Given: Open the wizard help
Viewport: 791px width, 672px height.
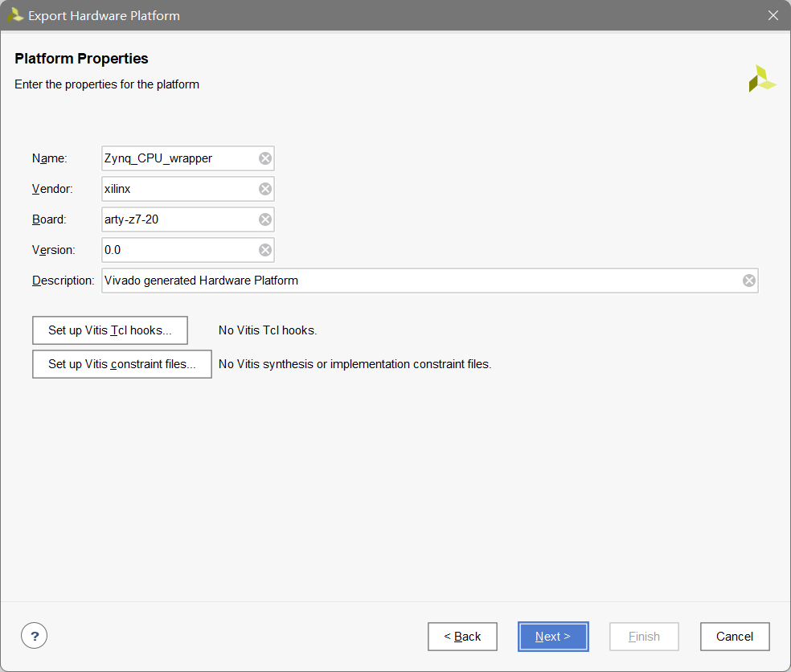Looking at the screenshot, I should coord(34,635).
